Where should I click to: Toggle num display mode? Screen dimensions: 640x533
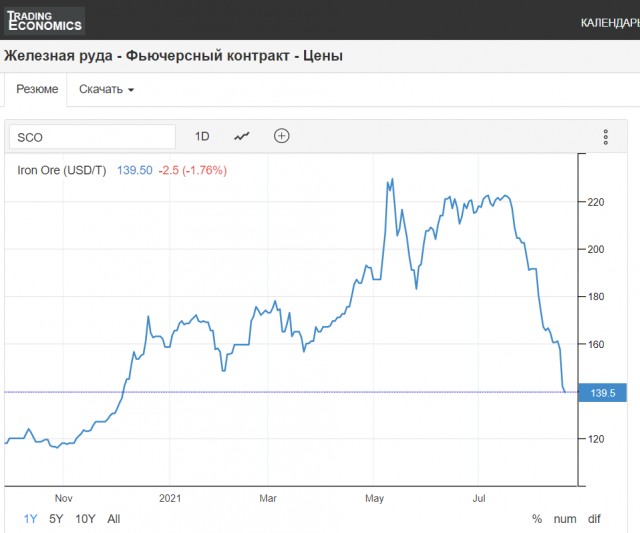[565, 519]
